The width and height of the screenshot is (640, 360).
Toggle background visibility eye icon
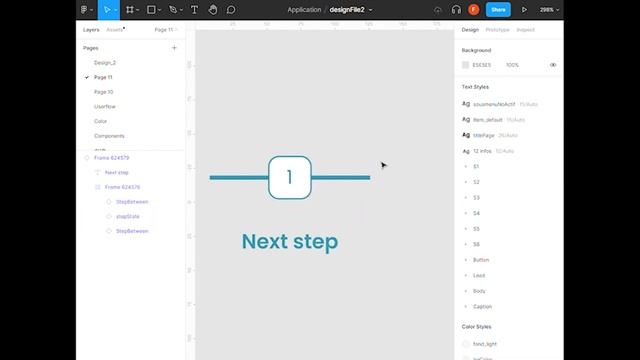pos(553,65)
